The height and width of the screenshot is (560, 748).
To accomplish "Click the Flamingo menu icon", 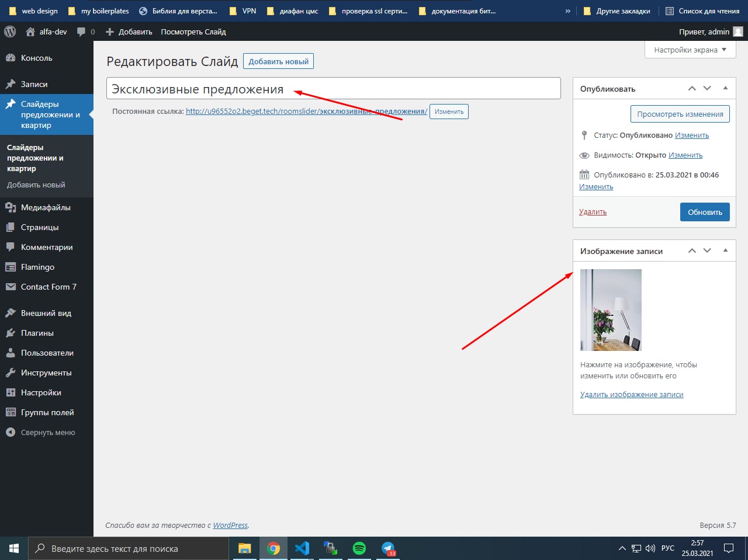I will [x=11, y=267].
